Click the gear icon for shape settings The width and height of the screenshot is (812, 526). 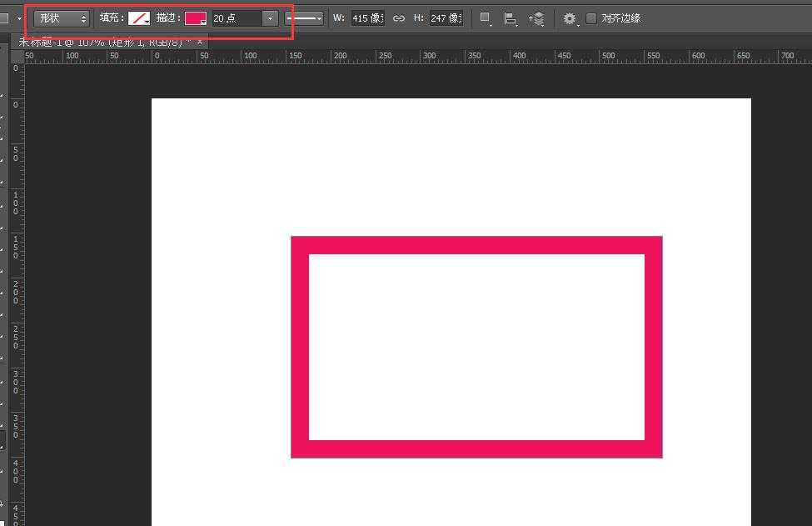570,18
